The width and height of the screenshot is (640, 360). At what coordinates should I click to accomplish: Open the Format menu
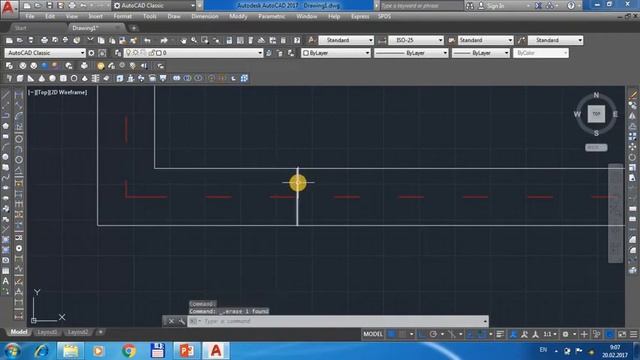[x=122, y=16]
